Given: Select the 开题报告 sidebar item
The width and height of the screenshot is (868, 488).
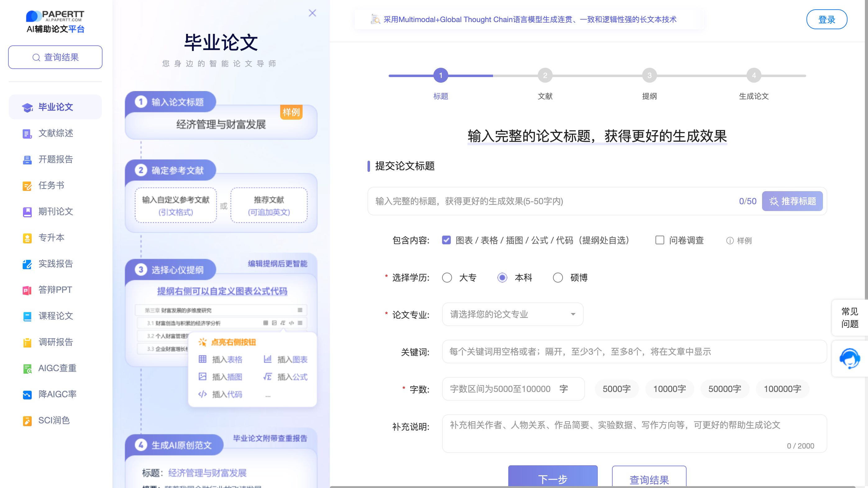Looking at the screenshot, I should [x=55, y=159].
